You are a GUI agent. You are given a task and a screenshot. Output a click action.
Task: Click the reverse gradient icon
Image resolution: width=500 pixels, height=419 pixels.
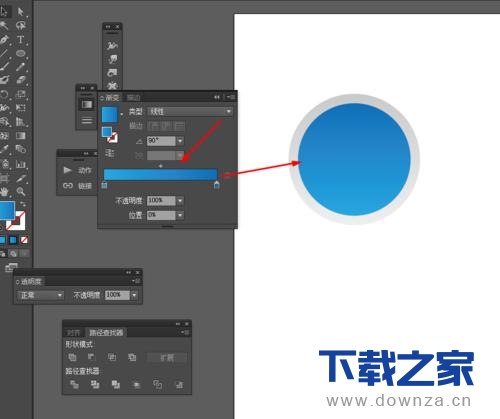[x=110, y=153]
